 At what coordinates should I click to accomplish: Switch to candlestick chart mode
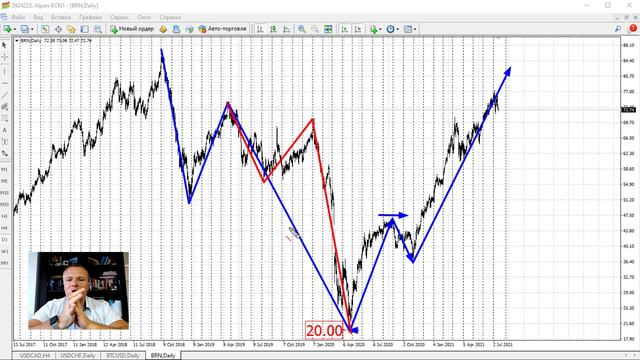[x=273, y=29]
